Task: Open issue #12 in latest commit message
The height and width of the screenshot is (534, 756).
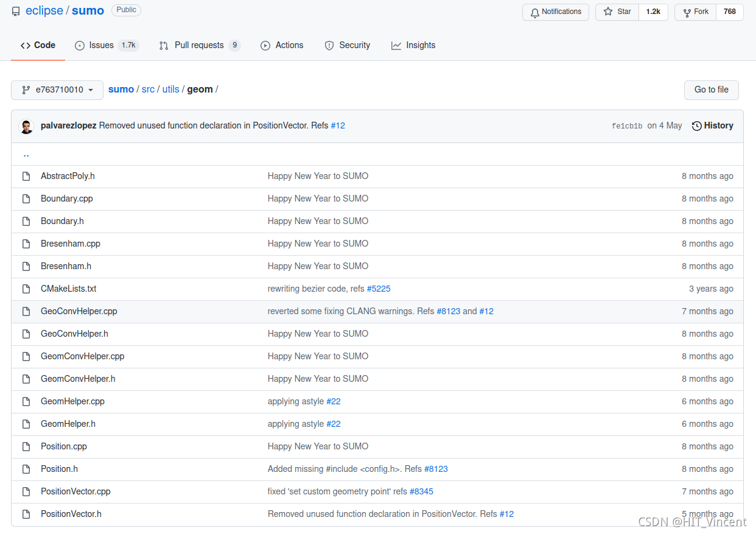Action: (x=338, y=125)
